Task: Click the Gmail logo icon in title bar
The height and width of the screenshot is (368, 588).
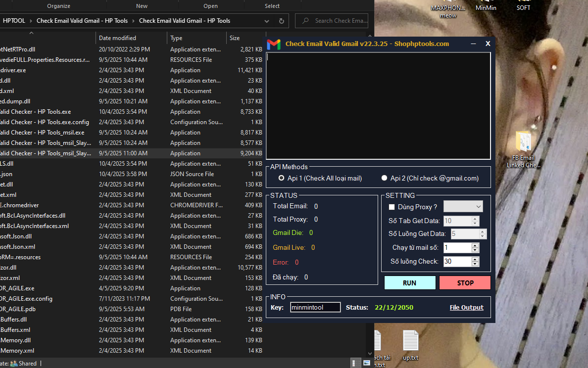Action: [x=274, y=44]
